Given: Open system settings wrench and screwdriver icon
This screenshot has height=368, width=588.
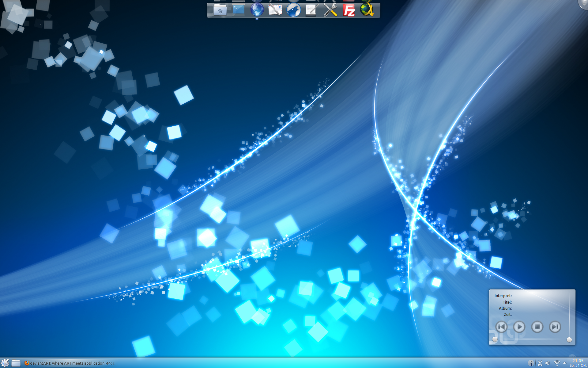Looking at the screenshot, I should point(330,10).
